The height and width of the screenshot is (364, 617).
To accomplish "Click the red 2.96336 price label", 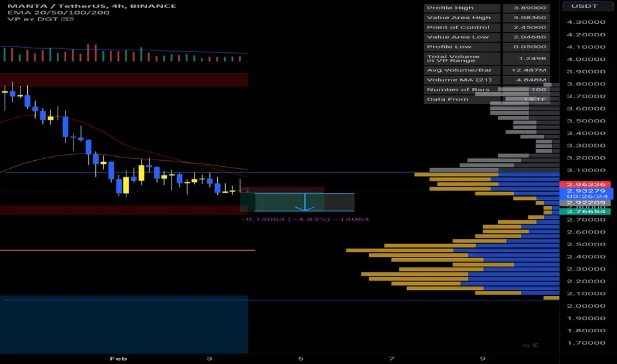I will [x=585, y=184].
